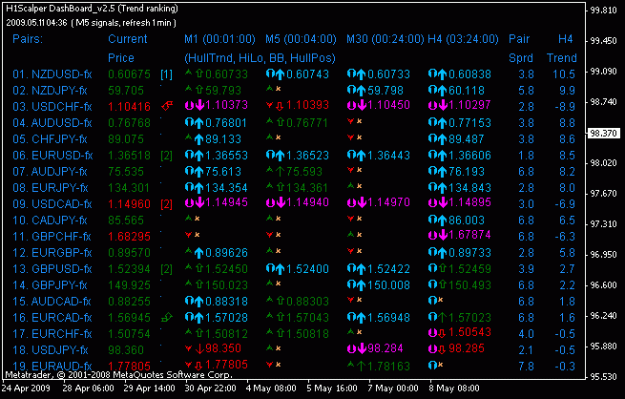
Task: Click the spread value 7.8 in EURAUD row
Action: (x=526, y=366)
